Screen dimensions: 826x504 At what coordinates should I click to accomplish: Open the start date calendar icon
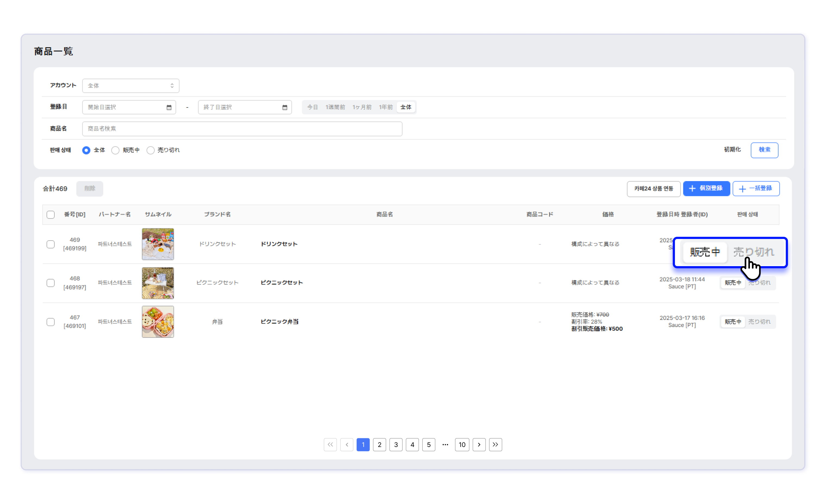point(169,107)
